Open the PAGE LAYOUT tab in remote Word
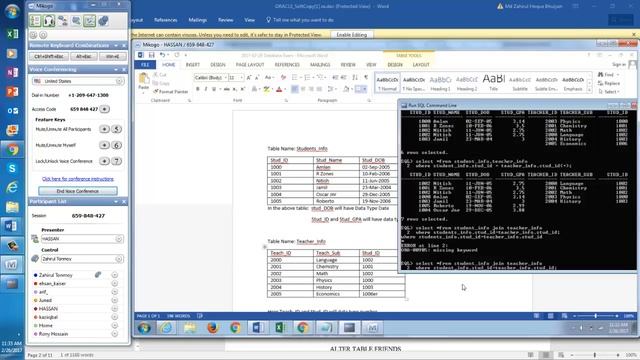Image resolution: width=640 pixels, height=360 pixels. click(250, 65)
